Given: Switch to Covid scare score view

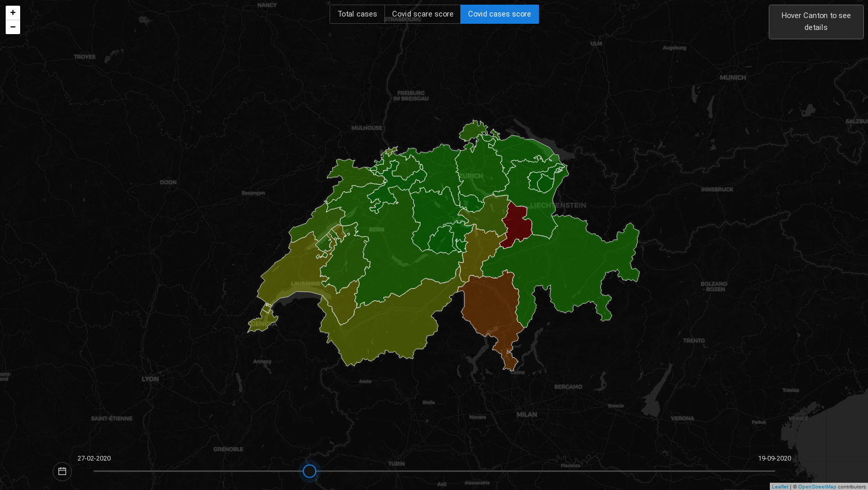Looking at the screenshot, I should click(423, 14).
